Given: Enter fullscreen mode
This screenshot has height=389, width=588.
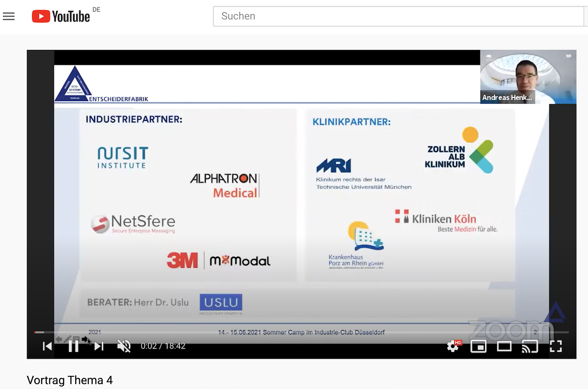Looking at the screenshot, I should [556, 346].
